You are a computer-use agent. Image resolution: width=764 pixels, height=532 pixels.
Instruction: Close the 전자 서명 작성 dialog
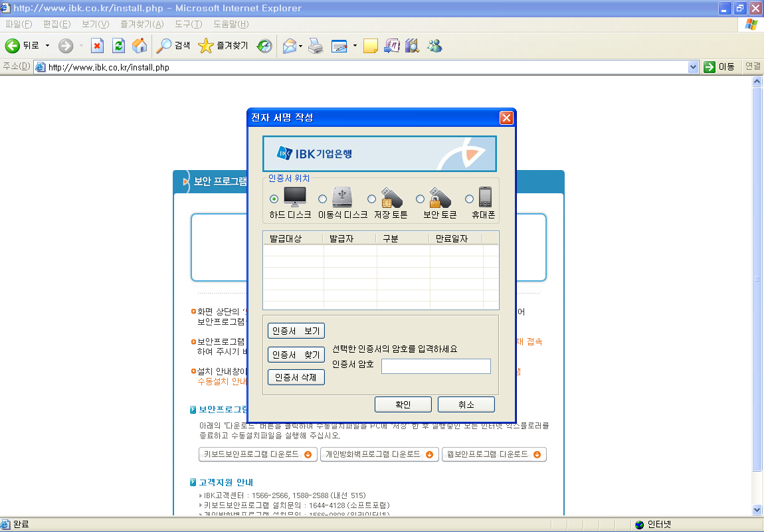click(x=506, y=118)
